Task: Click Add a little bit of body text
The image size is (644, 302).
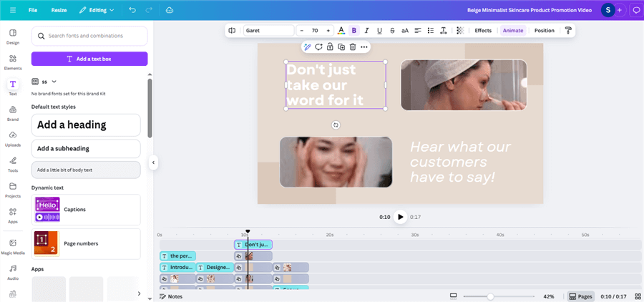Action: click(x=86, y=170)
